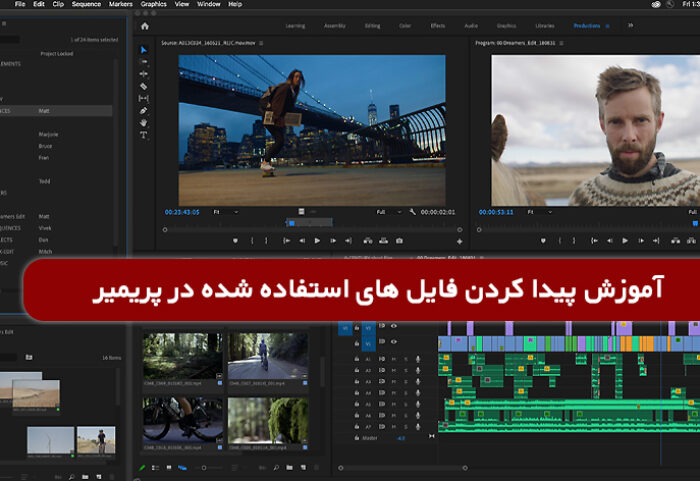Mark Out point in Source monitor

click(x=267, y=241)
